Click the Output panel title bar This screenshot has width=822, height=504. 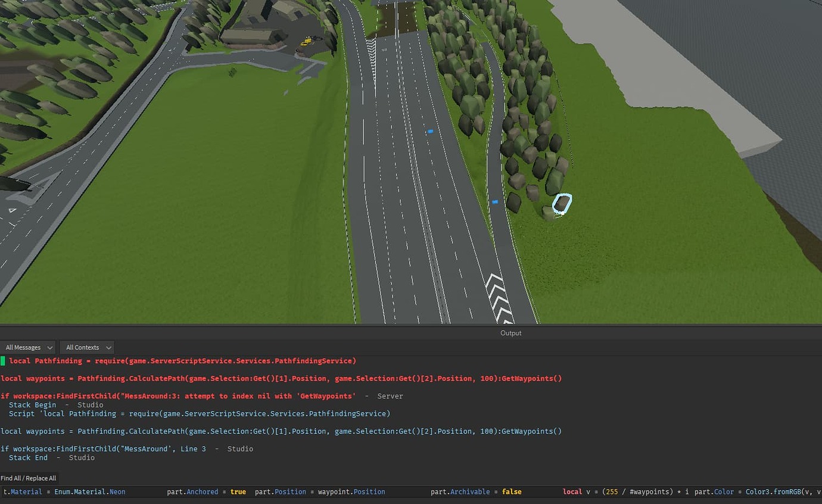tap(510, 333)
